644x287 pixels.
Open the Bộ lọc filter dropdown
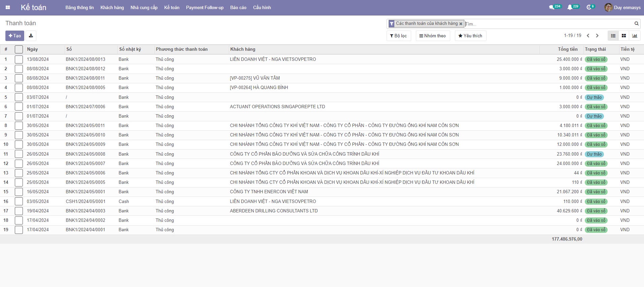[398, 36]
